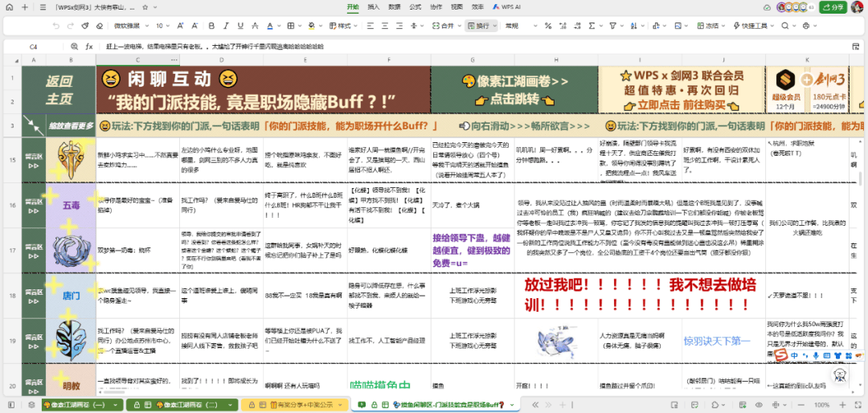Increase the font size

click(x=181, y=26)
